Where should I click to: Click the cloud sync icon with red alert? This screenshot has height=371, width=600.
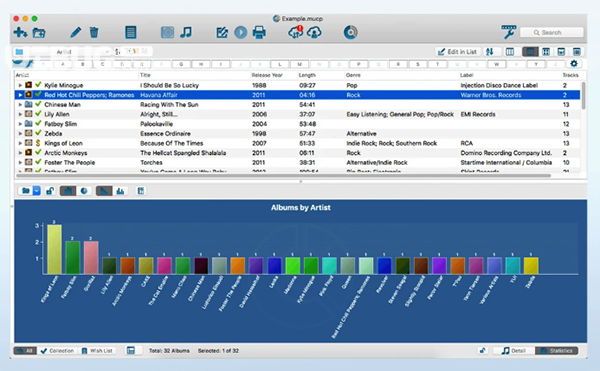click(x=295, y=33)
